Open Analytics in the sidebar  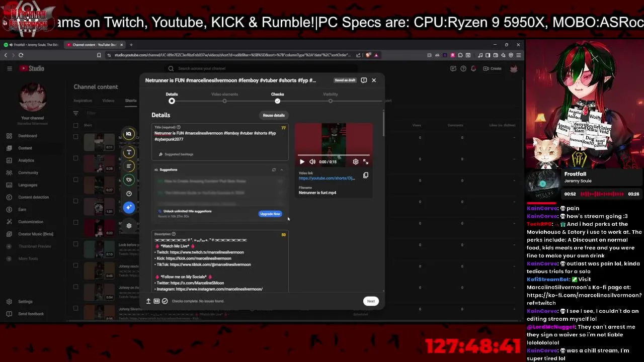coord(26,160)
